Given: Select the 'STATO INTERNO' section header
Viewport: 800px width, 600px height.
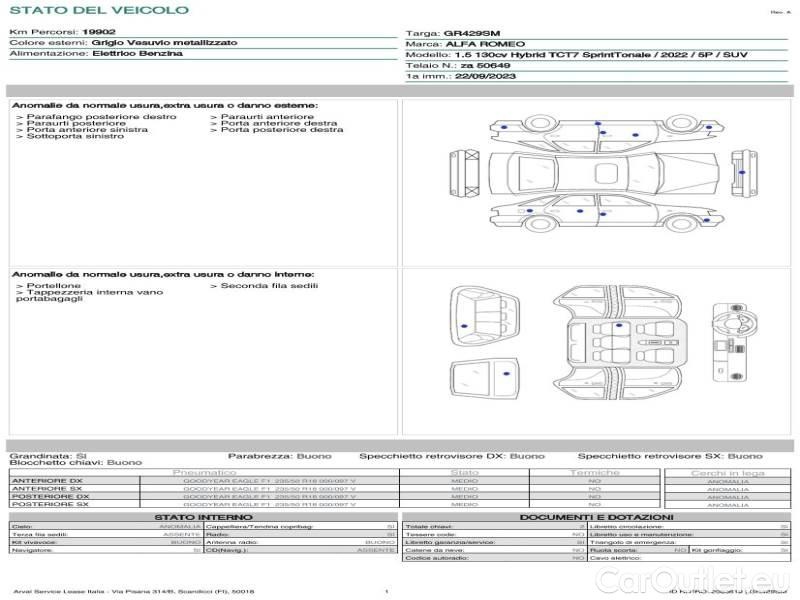Looking at the screenshot, I should click(203, 517).
